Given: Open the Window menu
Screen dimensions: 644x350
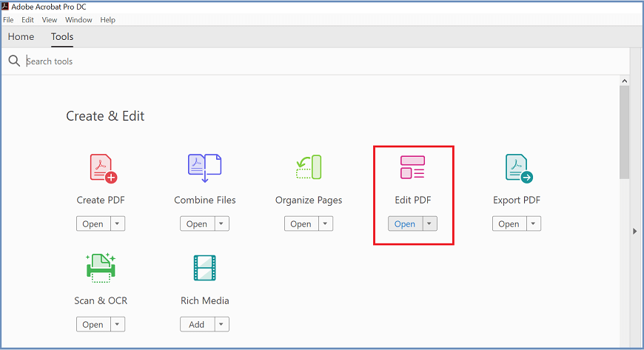Looking at the screenshot, I should (78, 20).
